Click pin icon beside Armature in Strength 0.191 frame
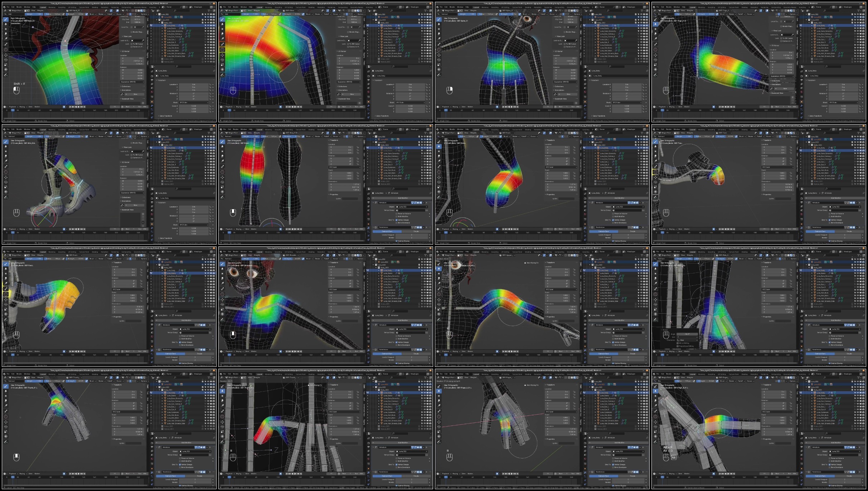868x491 pixels. [647, 193]
